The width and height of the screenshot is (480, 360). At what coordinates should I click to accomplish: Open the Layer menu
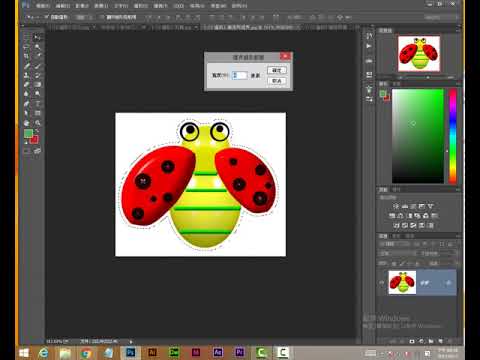point(101,6)
